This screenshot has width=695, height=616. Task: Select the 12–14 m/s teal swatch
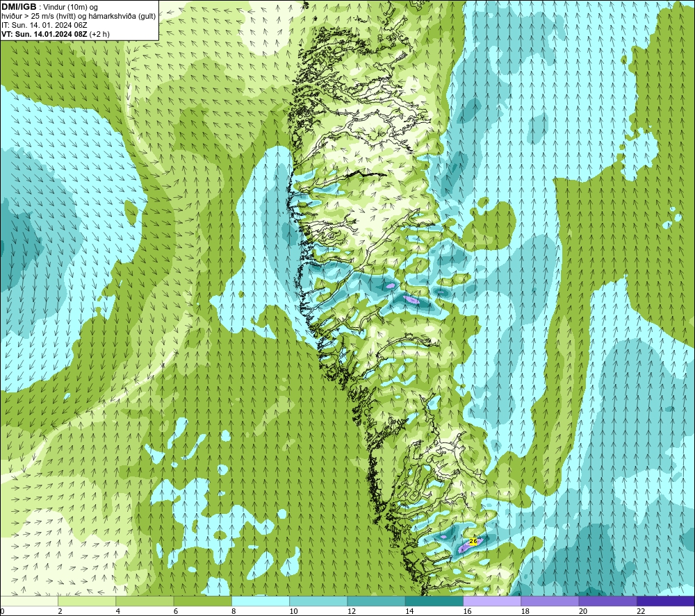pyautogui.click(x=376, y=601)
